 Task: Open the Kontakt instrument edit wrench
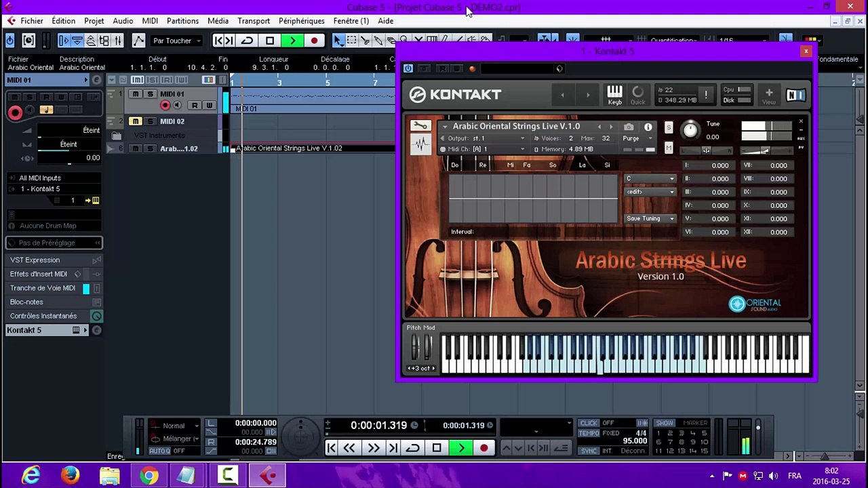point(420,126)
